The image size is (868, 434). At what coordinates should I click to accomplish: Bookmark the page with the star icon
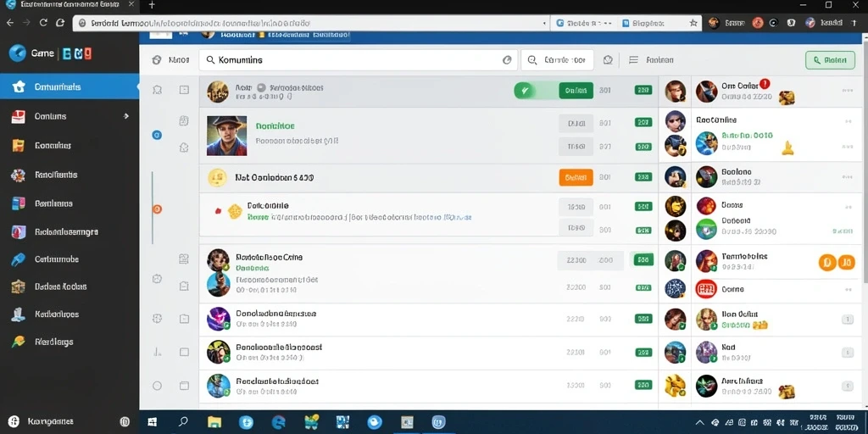(693, 23)
